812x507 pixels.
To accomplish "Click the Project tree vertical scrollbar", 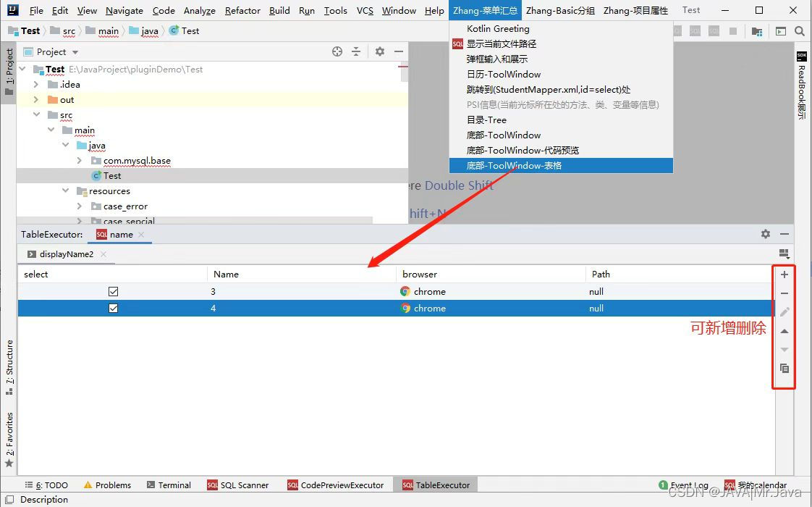I will (403, 73).
